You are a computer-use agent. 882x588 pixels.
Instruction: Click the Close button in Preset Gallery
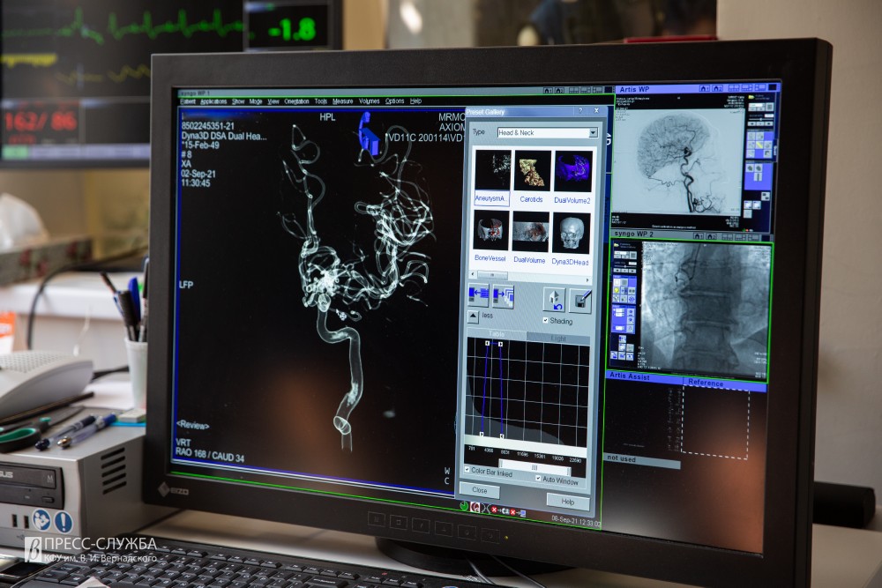[479, 490]
